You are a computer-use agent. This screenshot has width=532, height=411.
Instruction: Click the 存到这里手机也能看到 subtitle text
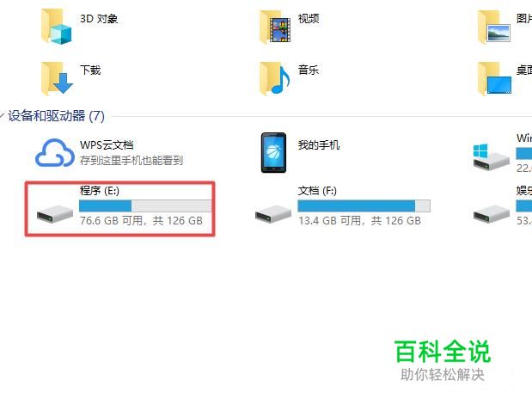[x=131, y=160]
